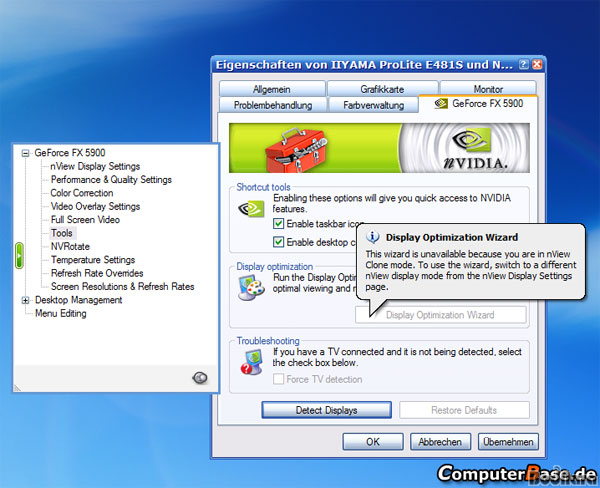The height and width of the screenshot is (488, 600).
Task: Open the Problembehandlung tab
Action: point(273,105)
